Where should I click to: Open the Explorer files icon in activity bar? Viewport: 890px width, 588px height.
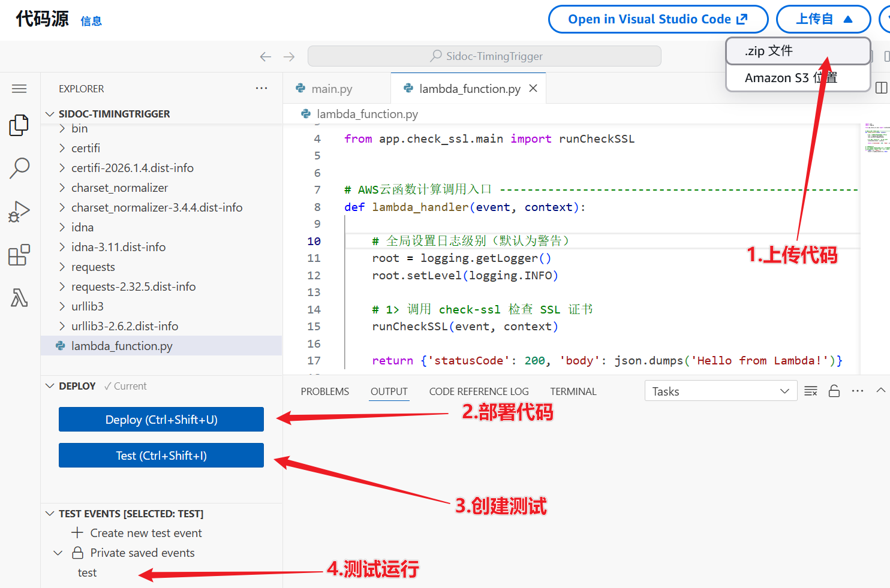tap(19, 125)
